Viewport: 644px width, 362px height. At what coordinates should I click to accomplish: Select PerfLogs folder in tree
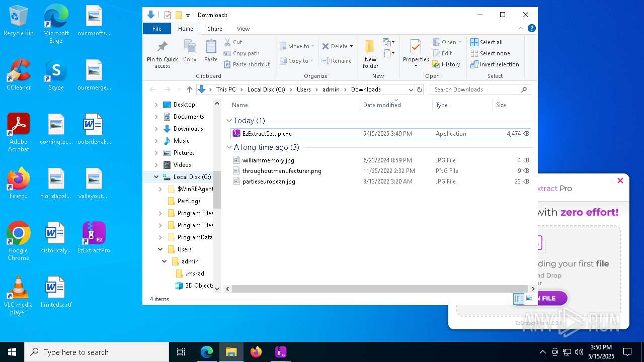(x=189, y=201)
